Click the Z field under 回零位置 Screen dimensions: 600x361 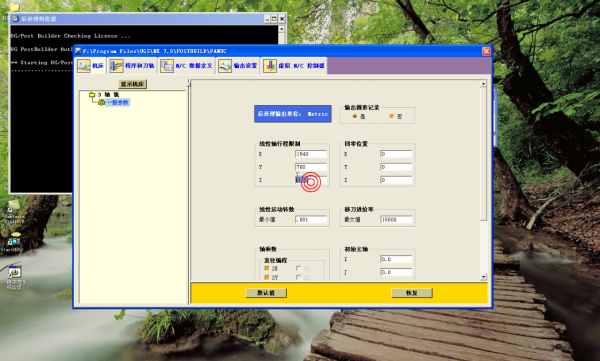(396, 180)
